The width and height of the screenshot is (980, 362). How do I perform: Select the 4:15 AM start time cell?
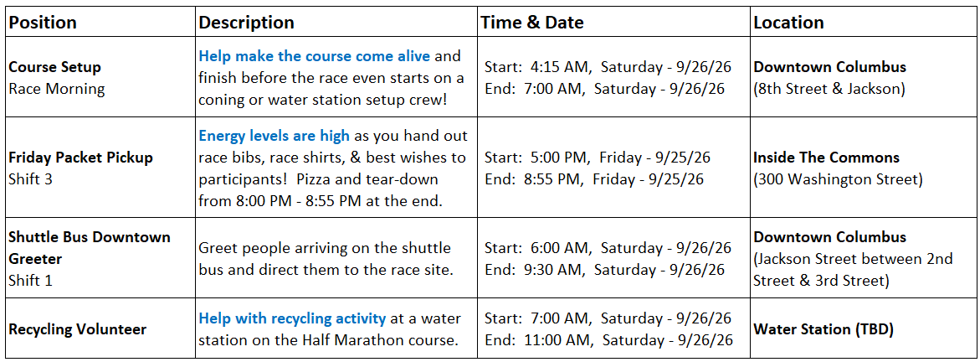coord(608,67)
